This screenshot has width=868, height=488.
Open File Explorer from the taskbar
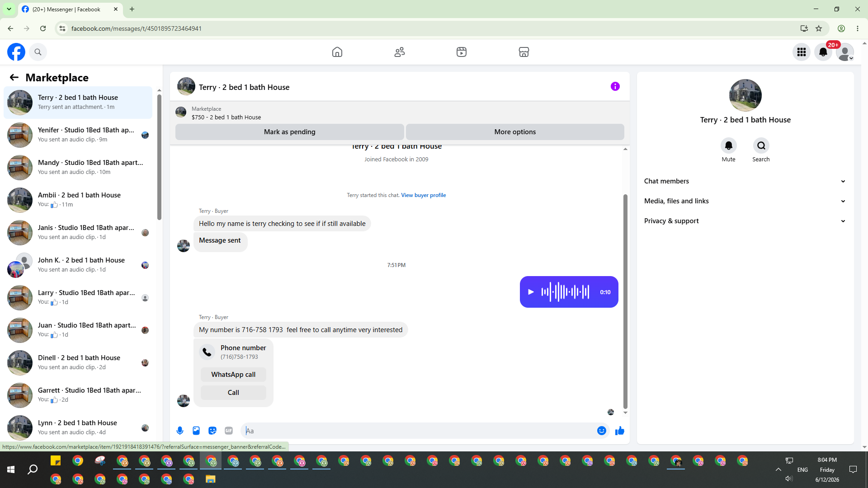coord(211,479)
